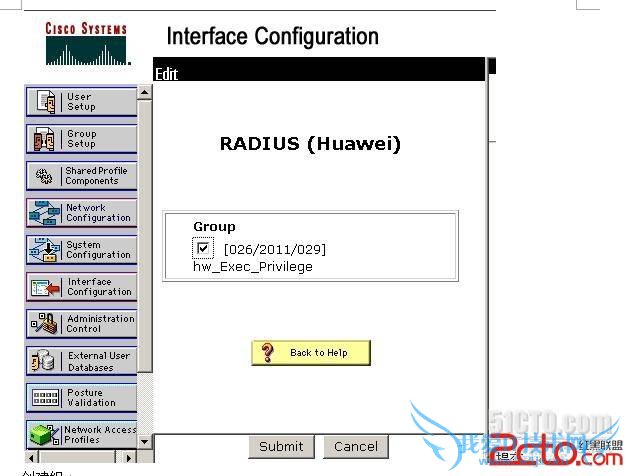
Task: Click the Interface Configuration page title
Action: point(273,36)
